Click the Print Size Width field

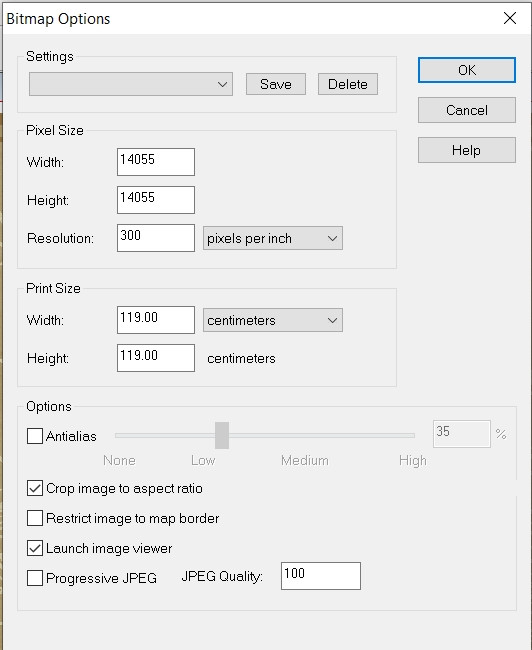[156, 320]
